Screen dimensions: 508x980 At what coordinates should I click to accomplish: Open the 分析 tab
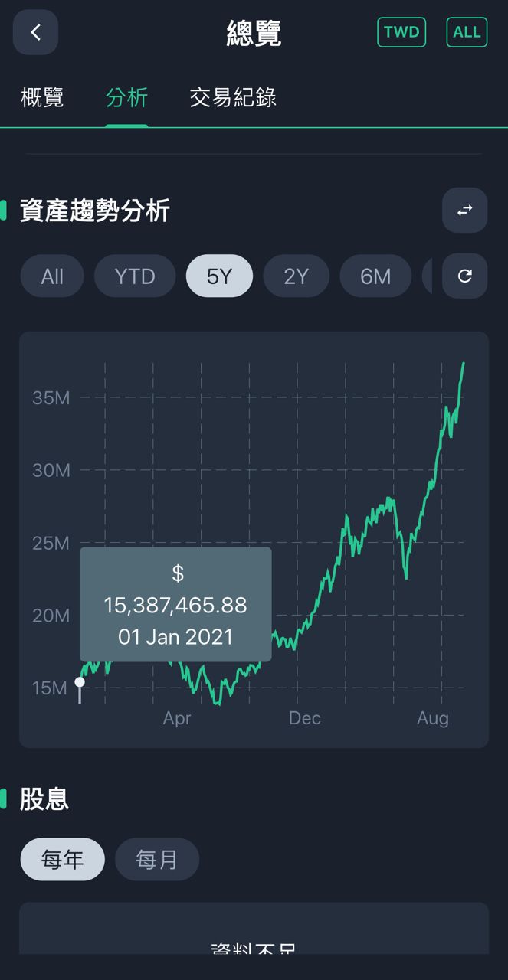coord(126,98)
